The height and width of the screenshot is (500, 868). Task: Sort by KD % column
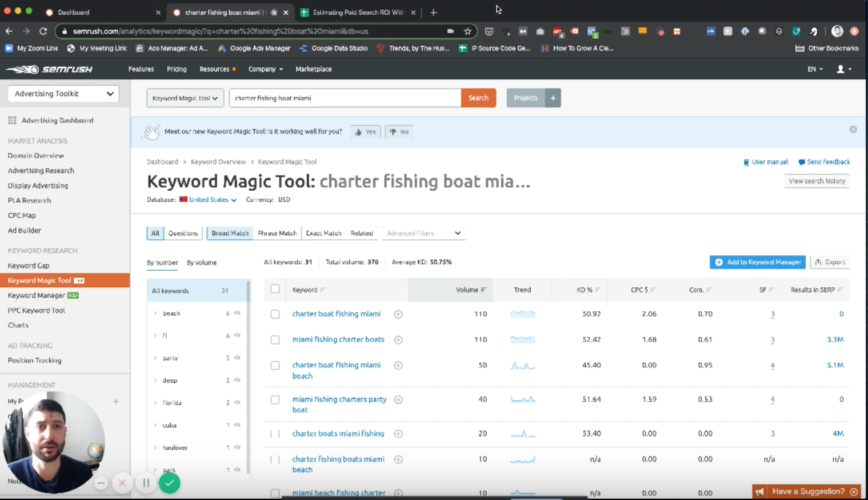click(589, 290)
